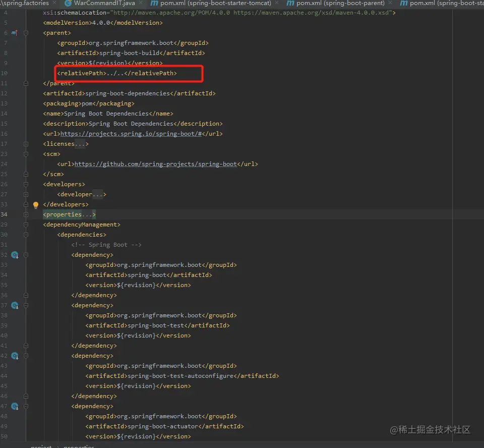Screen dimensions: 484x448
Task: Open the pom.xml (spring-boot-parent) tab
Action: click(340, 3)
